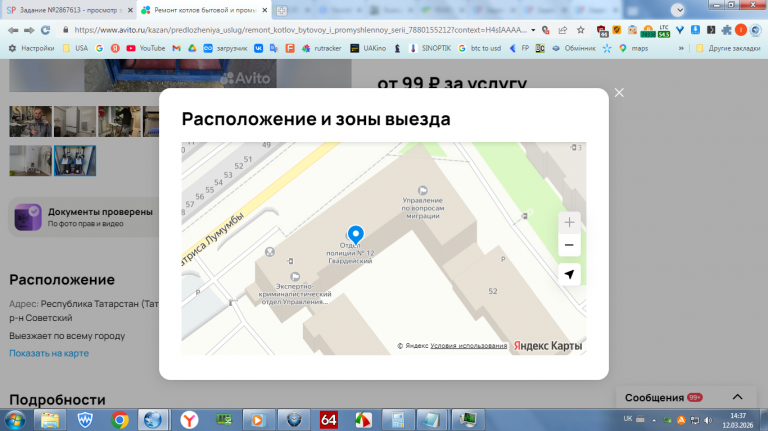Close the Задание №2867613 tab
Screen dimensions: 768x431
click(130, 10)
